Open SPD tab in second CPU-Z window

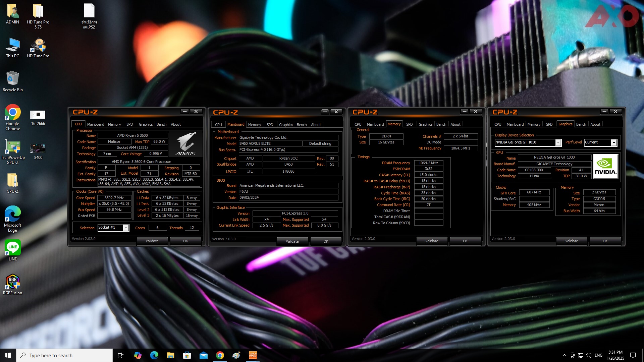[270, 125]
